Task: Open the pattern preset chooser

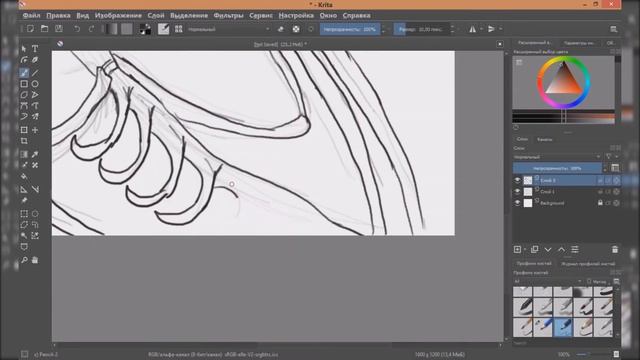Action: (127, 29)
